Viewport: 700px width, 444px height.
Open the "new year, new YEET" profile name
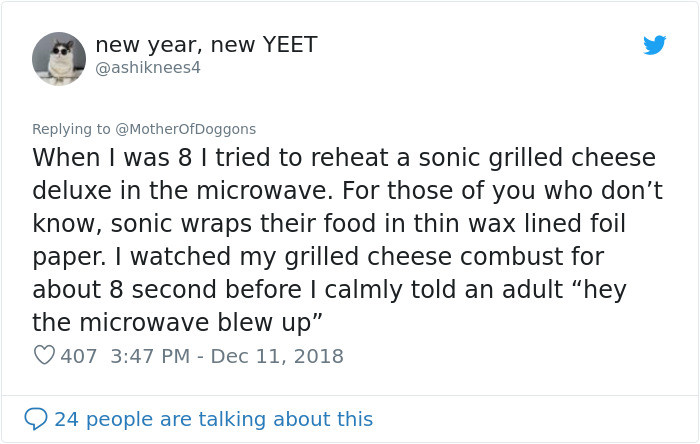[x=206, y=44]
